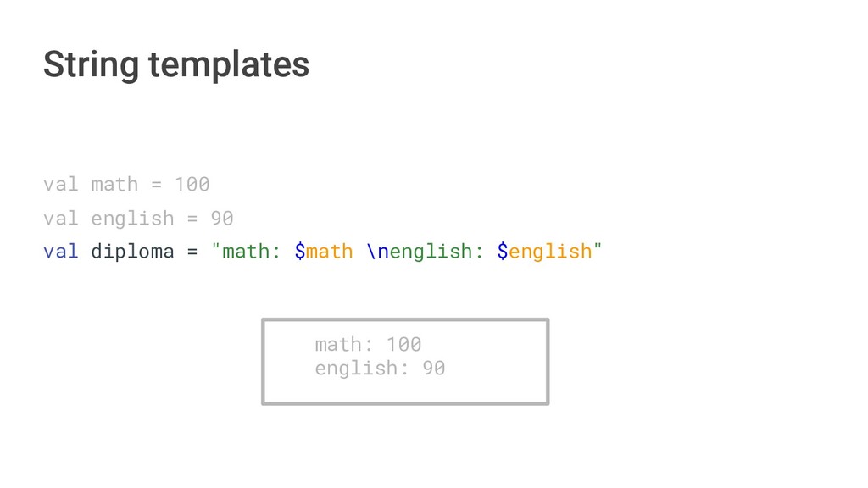Click the gray "english" variable name declaration
The width and height of the screenshot is (868, 488).
(132, 219)
